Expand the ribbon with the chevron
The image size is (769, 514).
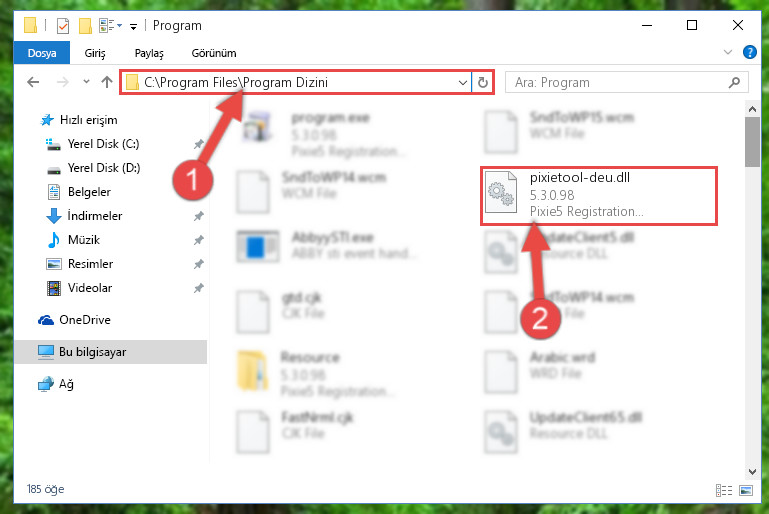pos(728,52)
